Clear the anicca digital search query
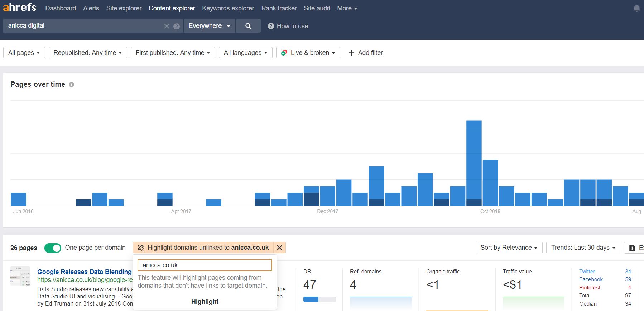The height and width of the screenshot is (311, 644). click(167, 26)
